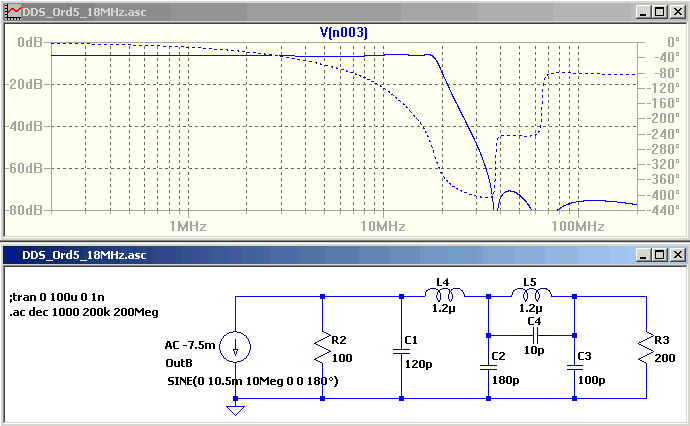Click the 100MHz frequency axis label
690x426 pixels.
[578, 226]
